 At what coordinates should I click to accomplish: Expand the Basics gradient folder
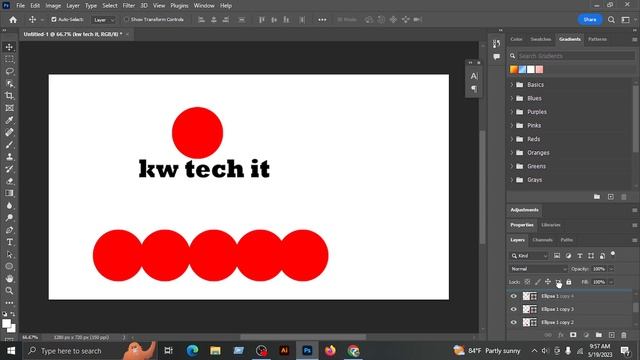[x=512, y=84]
